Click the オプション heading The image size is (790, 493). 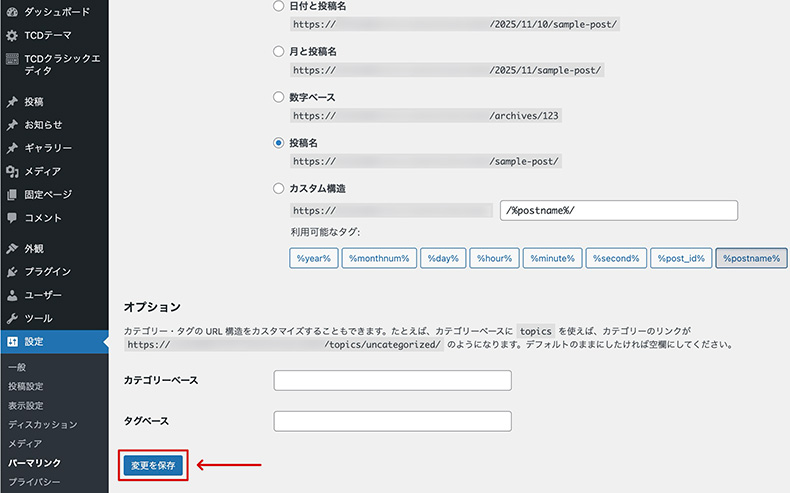coord(152,307)
